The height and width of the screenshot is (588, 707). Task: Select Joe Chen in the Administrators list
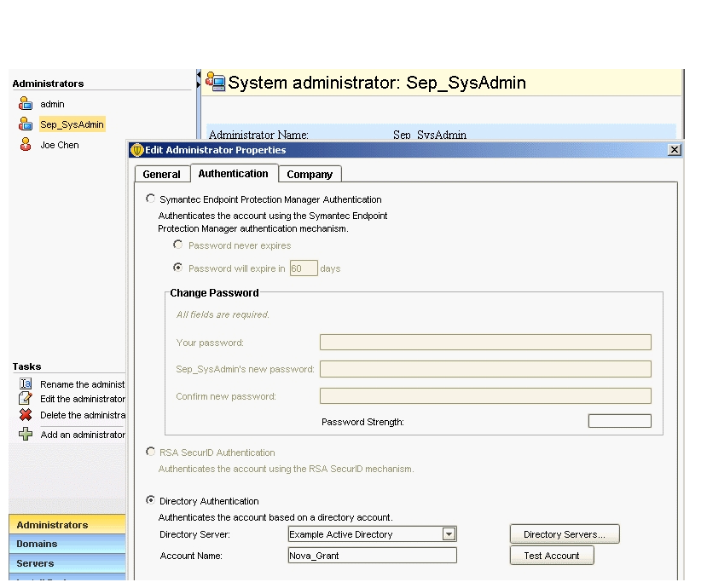tap(60, 145)
